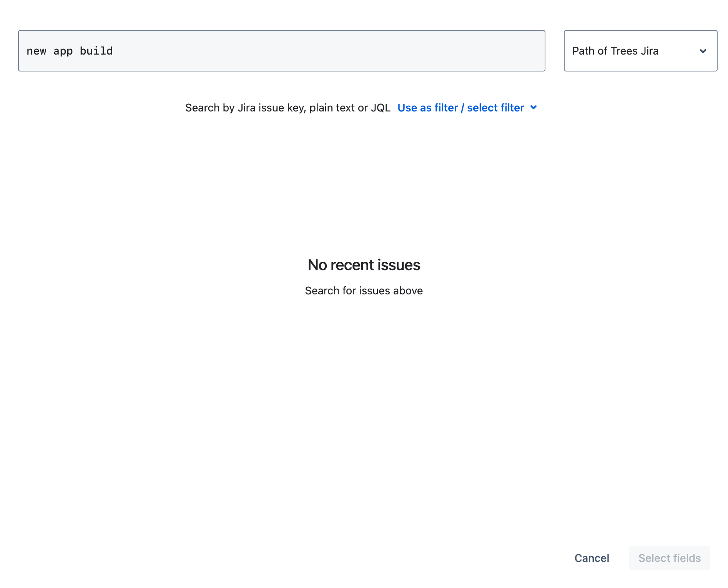
Task: Click the Select fields button
Action: click(x=669, y=558)
